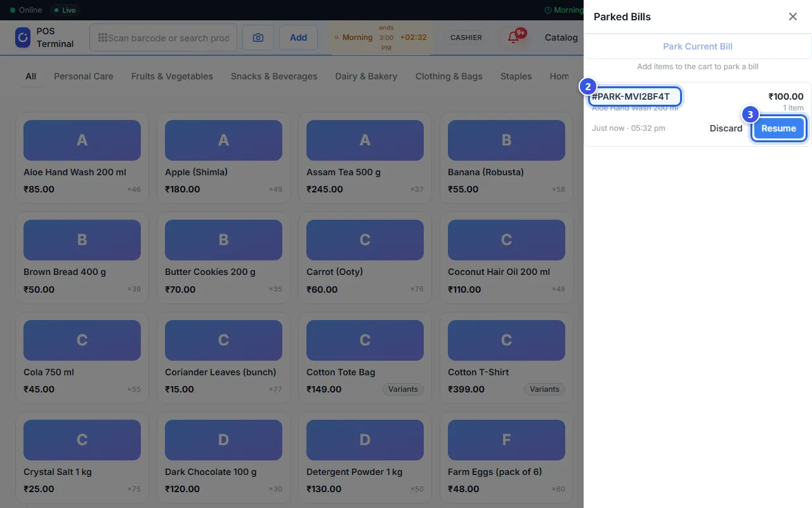Add Carrot (Ooty) product card
This screenshot has height=508, width=812.
(365, 257)
